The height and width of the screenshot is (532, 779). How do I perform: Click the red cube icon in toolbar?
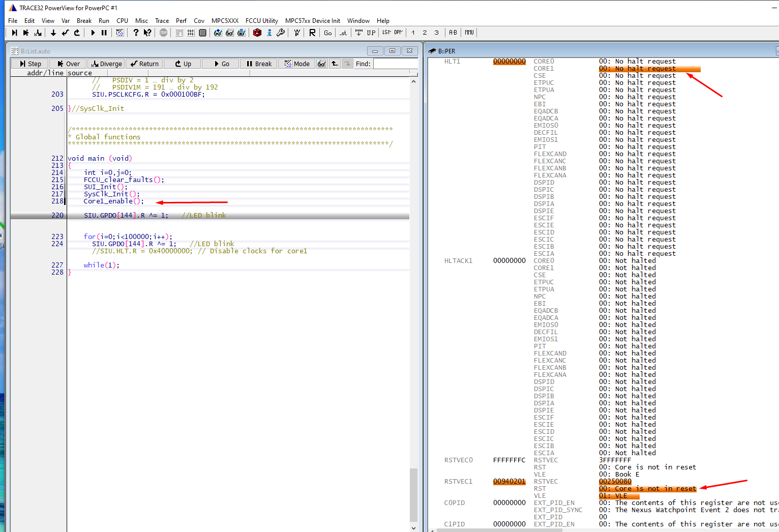tap(257, 33)
